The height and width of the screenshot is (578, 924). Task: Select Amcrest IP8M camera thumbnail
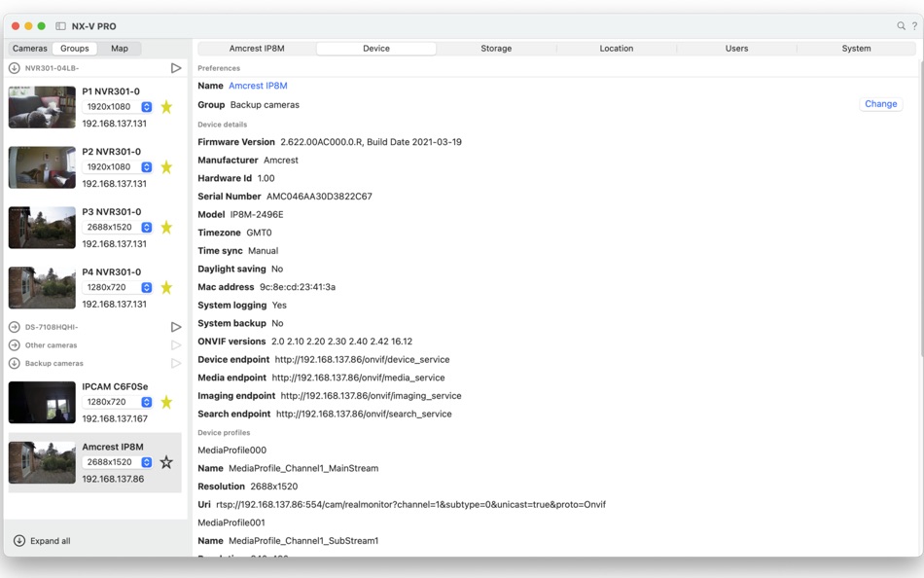[42, 462]
